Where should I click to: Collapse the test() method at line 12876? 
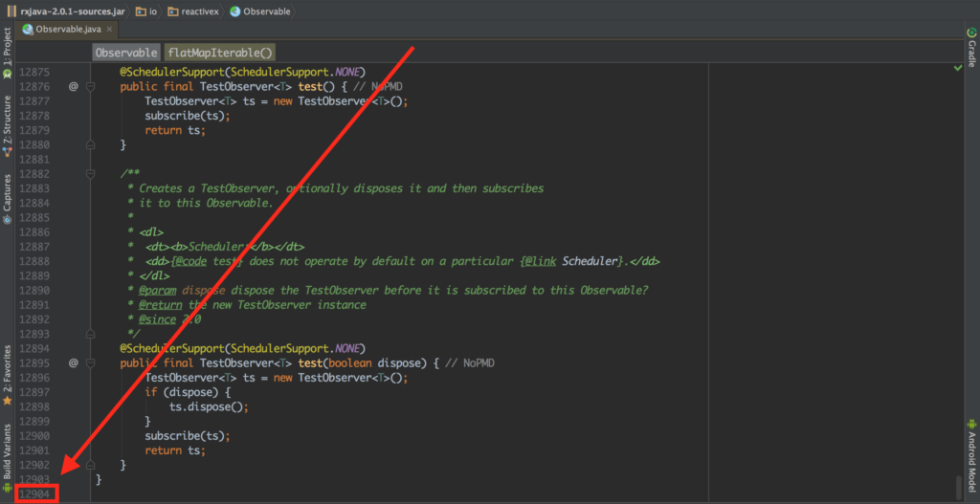[x=90, y=87]
